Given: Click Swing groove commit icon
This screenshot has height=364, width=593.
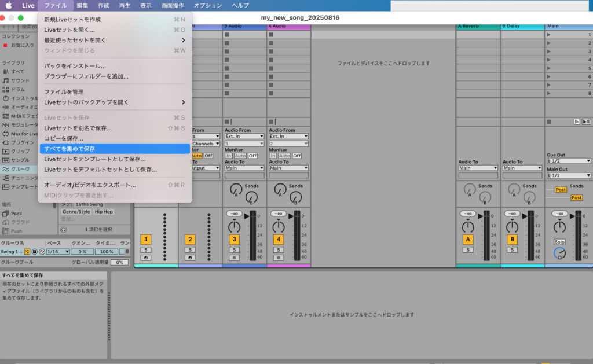Looking at the screenshot, I should pos(42,252).
